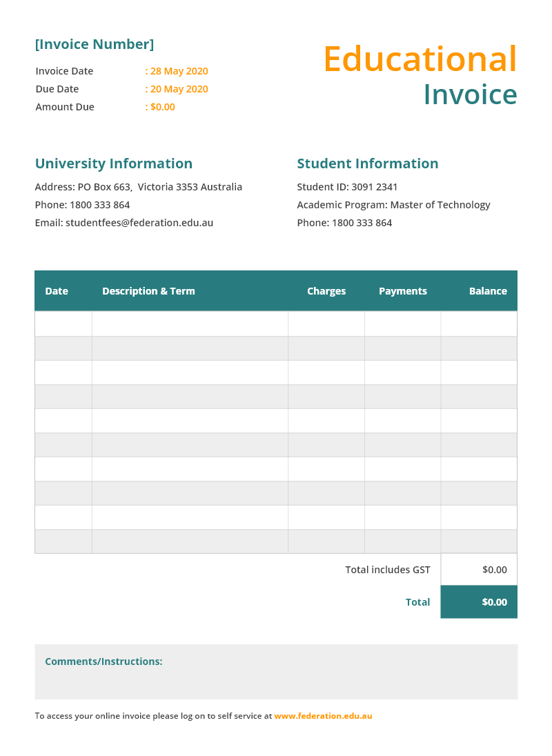Click the Balance column header

coord(488,291)
